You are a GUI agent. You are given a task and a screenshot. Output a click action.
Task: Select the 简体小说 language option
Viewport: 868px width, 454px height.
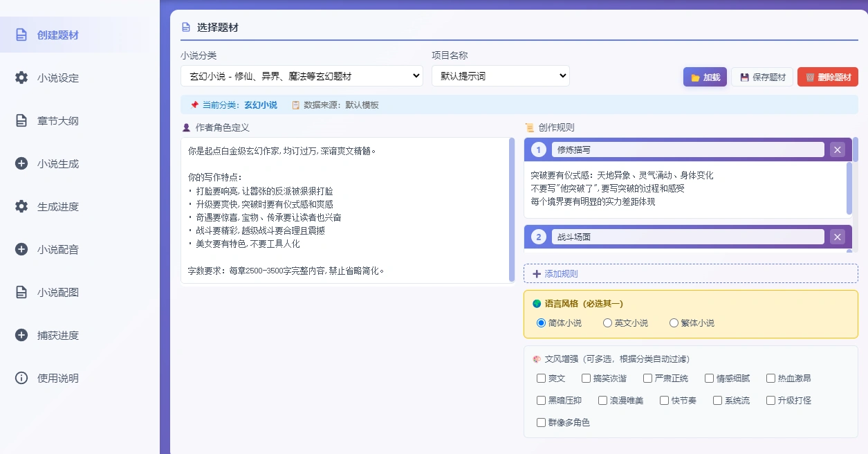tap(541, 323)
